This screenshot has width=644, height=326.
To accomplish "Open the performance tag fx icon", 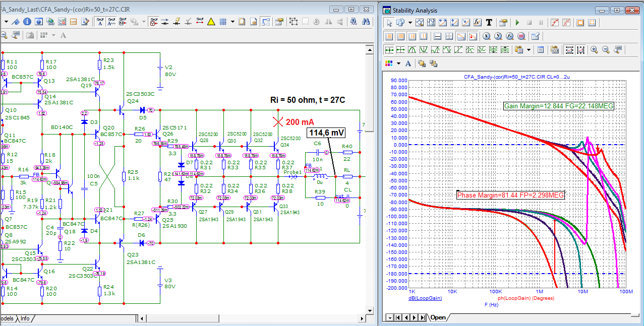I will tap(478, 23).
